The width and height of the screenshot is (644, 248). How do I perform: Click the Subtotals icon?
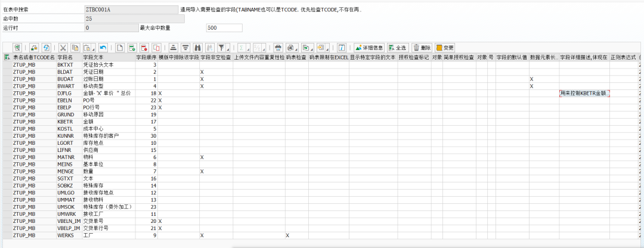click(x=259, y=47)
